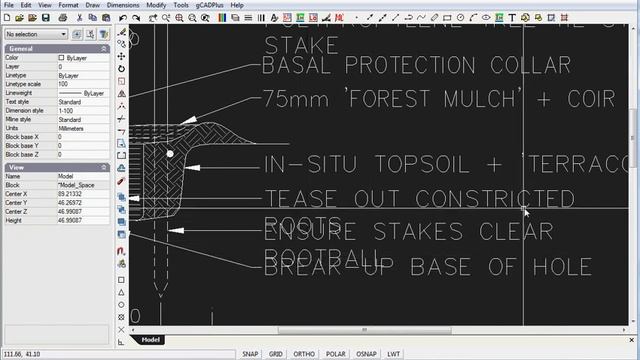Click the Paste icon in toolbar
This screenshot has width=640, height=360.
(x=106, y=18)
